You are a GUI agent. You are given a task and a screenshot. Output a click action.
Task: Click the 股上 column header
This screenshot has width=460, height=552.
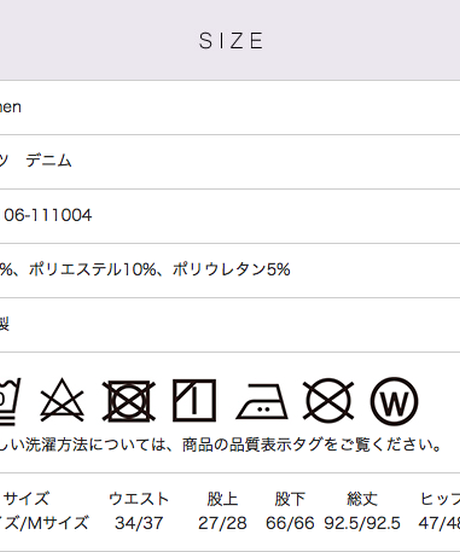222,499
